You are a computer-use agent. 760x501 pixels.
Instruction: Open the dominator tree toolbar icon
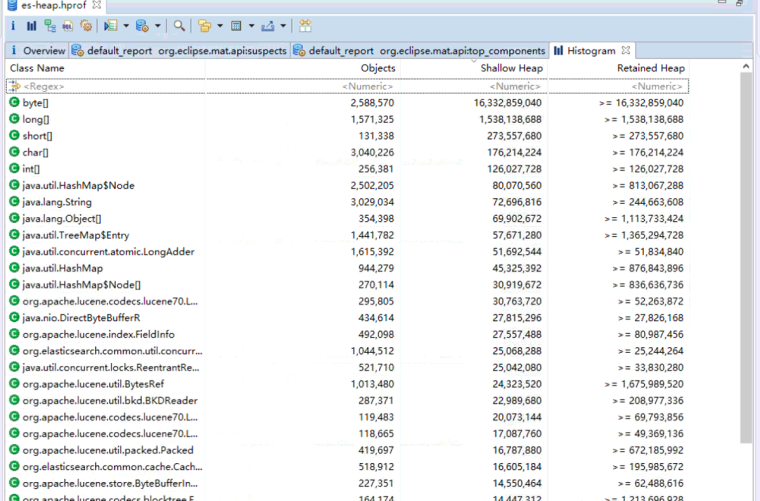(x=49, y=26)
